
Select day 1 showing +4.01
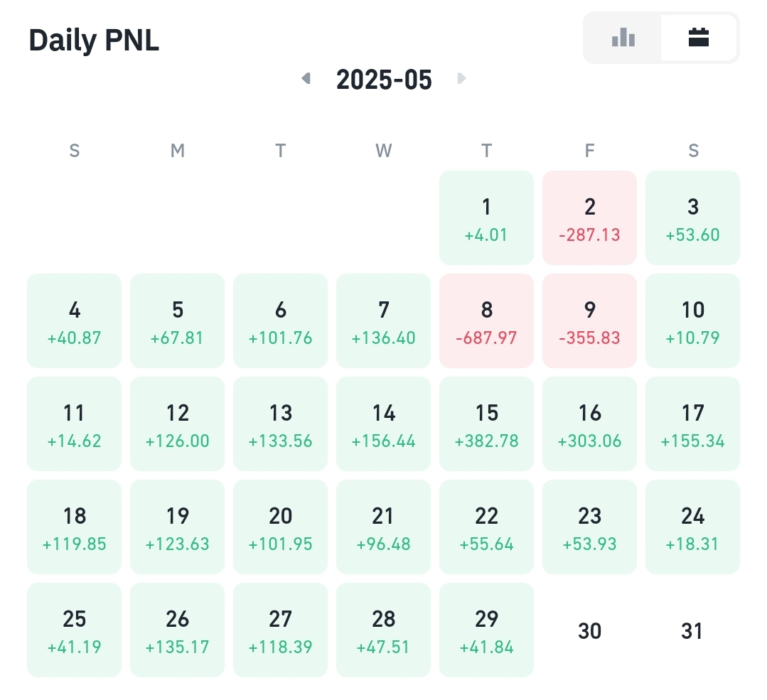point(486,217)
